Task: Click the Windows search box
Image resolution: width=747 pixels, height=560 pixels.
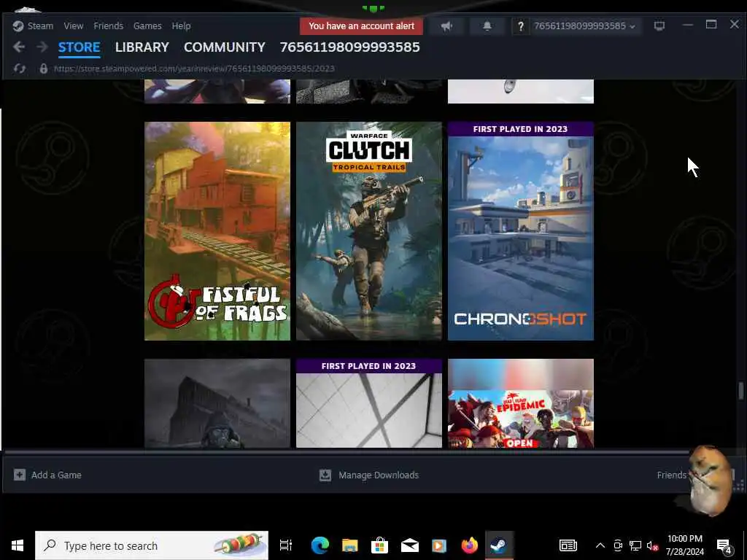Action: coord(152,545)
